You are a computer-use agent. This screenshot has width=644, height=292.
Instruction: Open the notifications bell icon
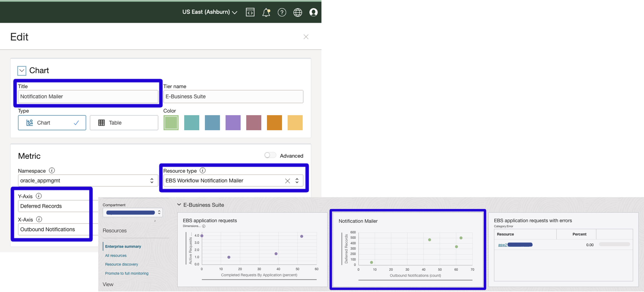266,12
